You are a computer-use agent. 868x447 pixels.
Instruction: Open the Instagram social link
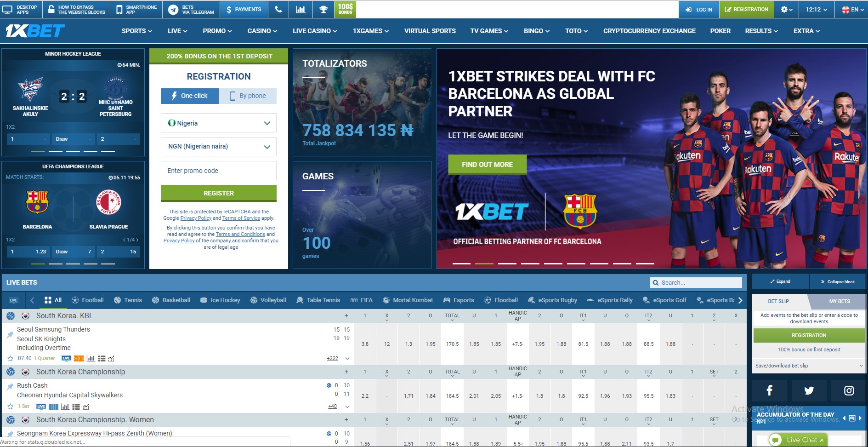click(x=849, y=390)
